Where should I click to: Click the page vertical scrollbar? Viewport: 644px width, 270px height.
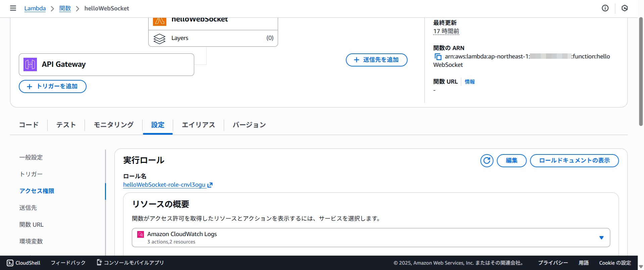click(x=641, y=72)
